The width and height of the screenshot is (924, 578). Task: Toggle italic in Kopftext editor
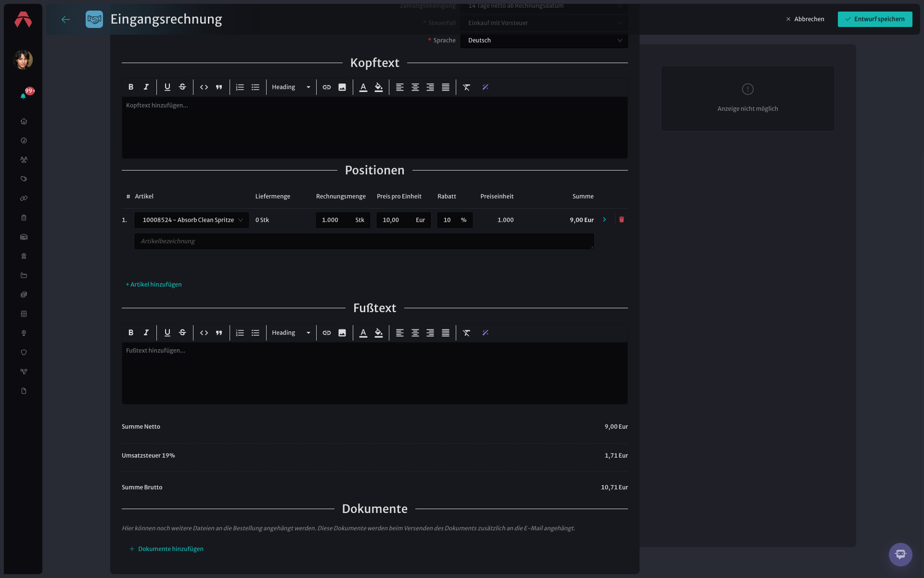146,87
